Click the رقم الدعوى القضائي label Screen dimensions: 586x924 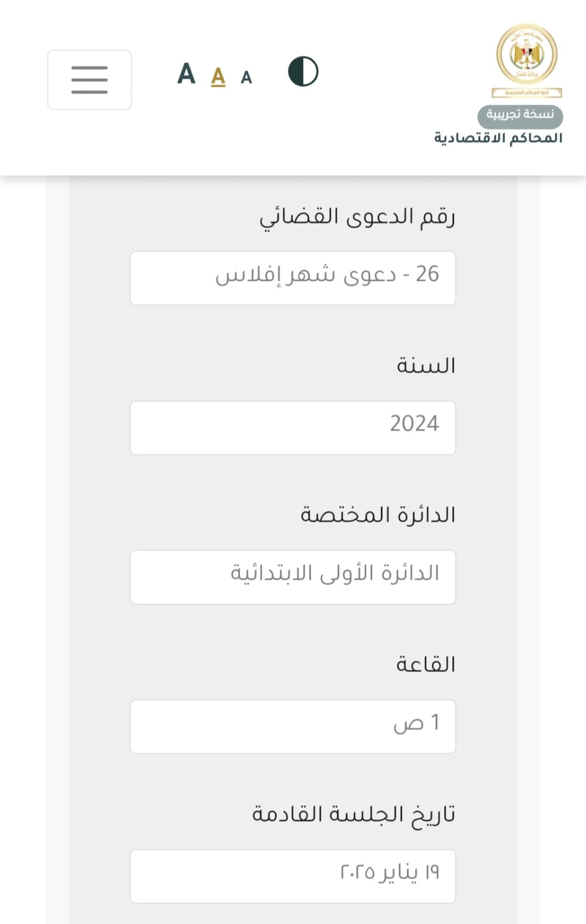[357, 217]
